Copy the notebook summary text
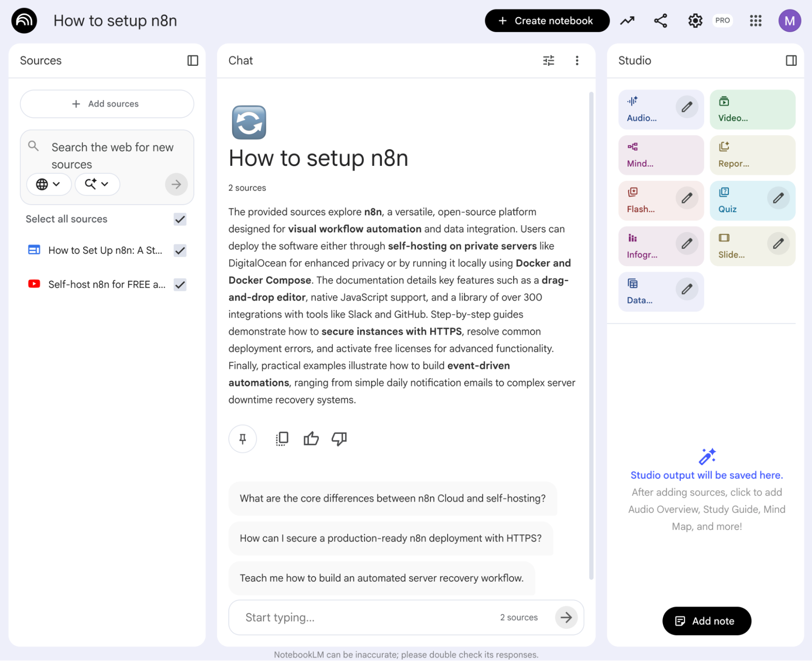 (x=281, y=439)
